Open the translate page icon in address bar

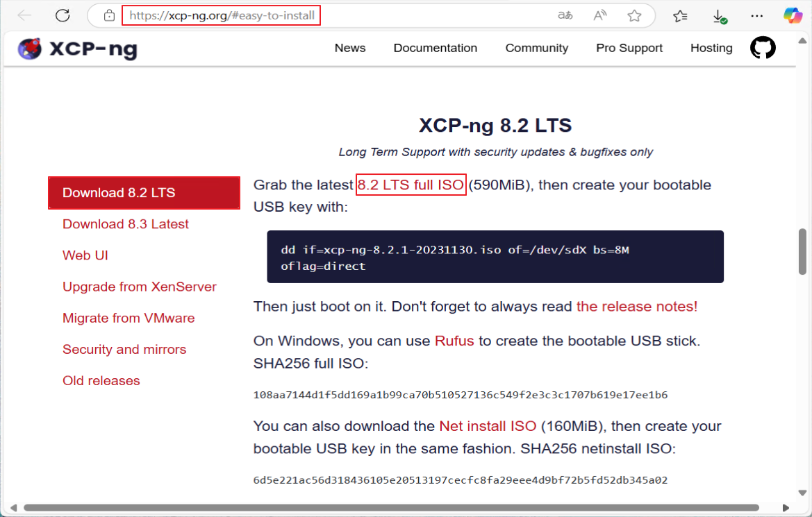tap(565, 15)
